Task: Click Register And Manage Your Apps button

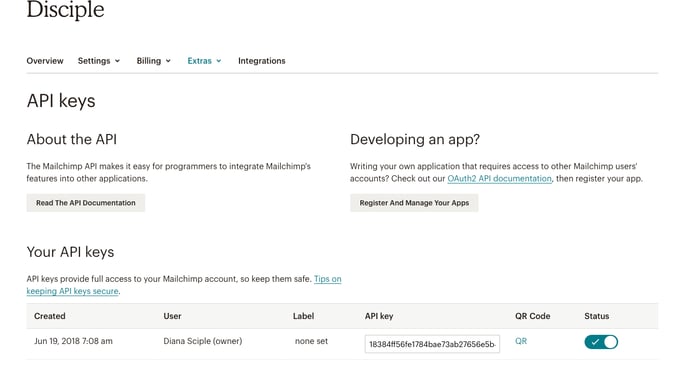Action: (414, 203)
